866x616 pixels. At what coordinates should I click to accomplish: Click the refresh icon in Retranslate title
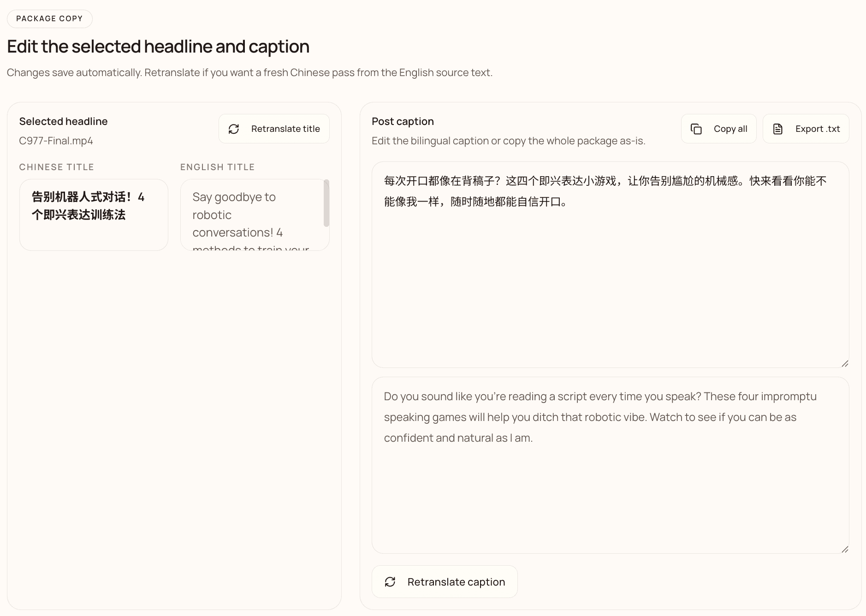pos(234,129)
